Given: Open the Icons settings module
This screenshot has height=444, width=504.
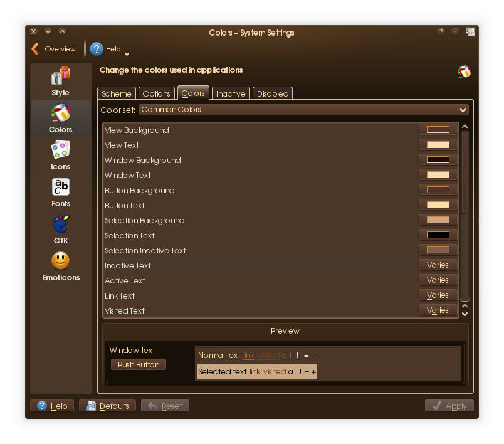Looking at the screenshot, I should point(60,156).
